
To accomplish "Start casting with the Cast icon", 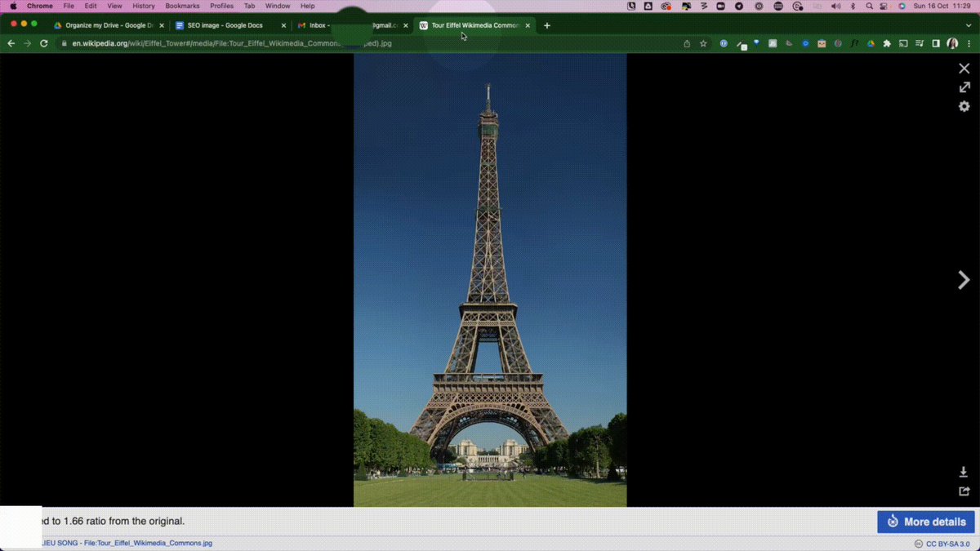I will click(902, 43).
